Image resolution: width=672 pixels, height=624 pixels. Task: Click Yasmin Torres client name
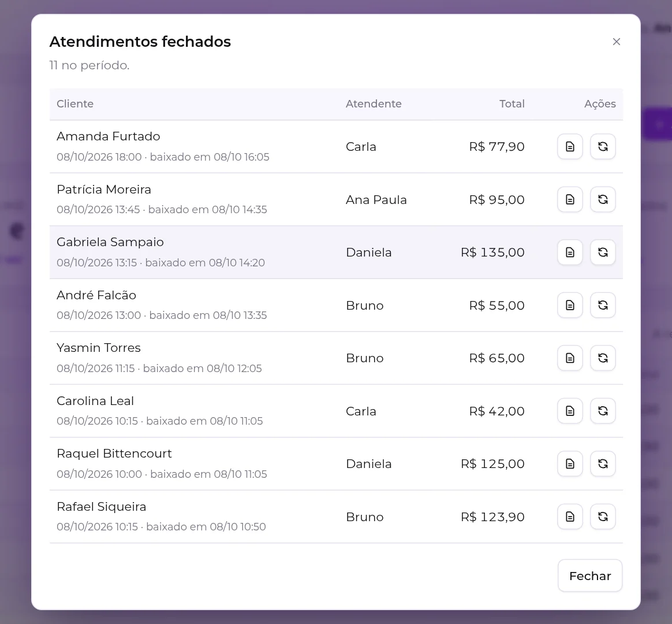point(99,348)
